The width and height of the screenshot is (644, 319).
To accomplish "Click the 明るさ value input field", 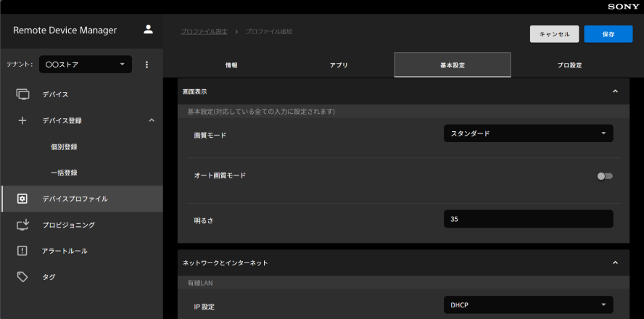I will click(528, 219).
